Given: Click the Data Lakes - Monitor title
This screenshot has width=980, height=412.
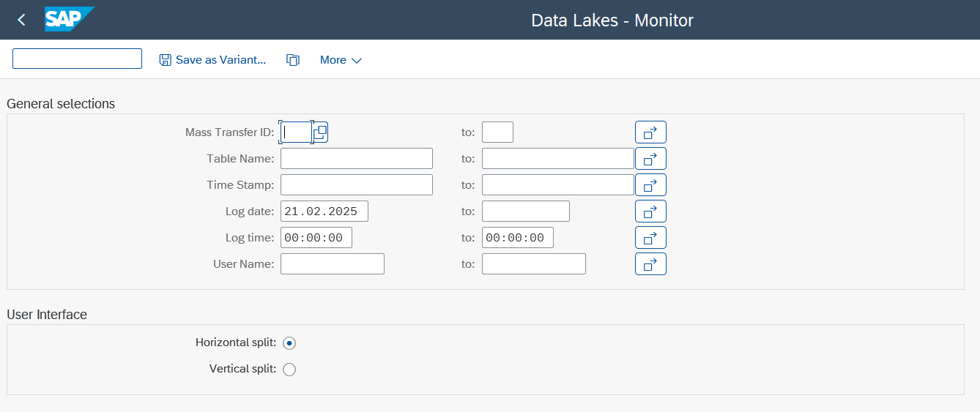Looking at the screenshot, I should pyautogui.click(x=612, y=20).
